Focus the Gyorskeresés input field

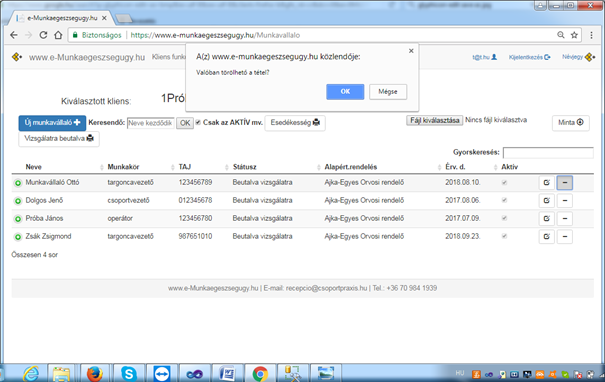548,152
